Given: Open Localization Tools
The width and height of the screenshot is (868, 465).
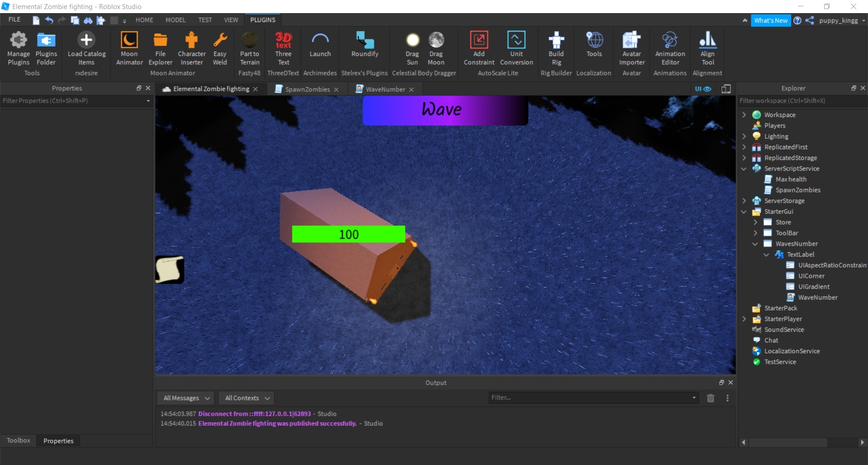Looking at the screenshot, I should pyautogui.click(x=594, y=44).
